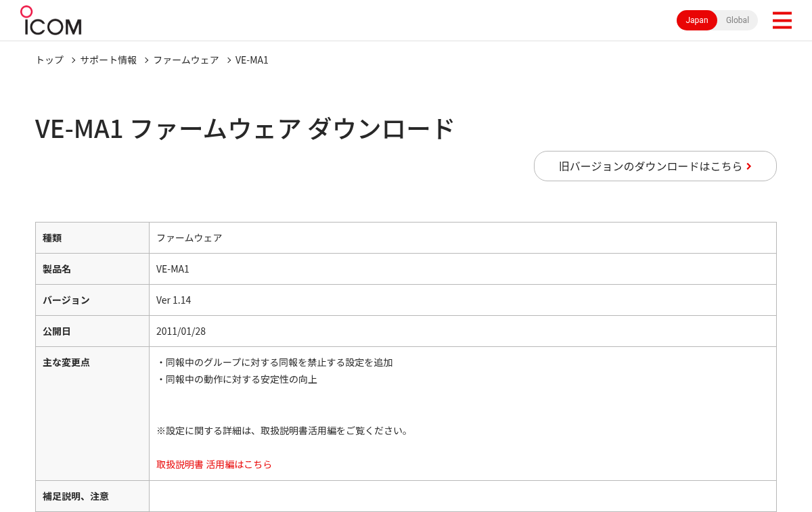Image resolution: width=812 pixels, height=512 pixels.
Task: Click the note ※設定に関する詳細は、取扱説明書活用編をご覧ください。
Action: (284, 430)
